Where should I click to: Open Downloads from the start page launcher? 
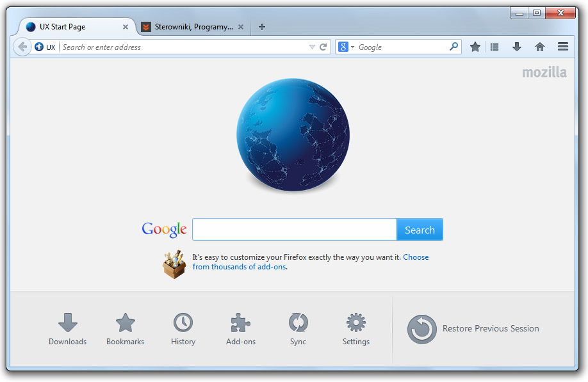click(67, 329)
